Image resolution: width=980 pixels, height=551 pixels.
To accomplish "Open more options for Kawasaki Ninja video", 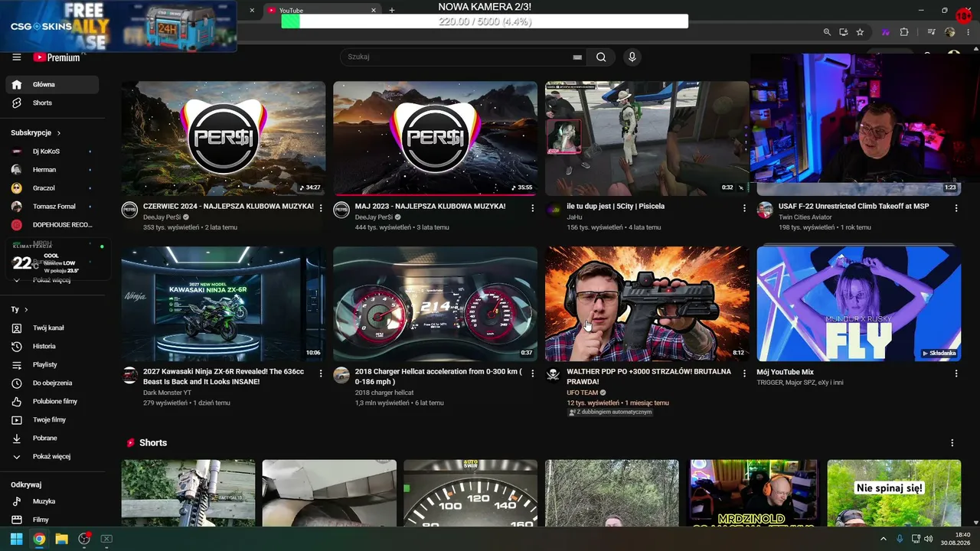I will click(321, 373).
